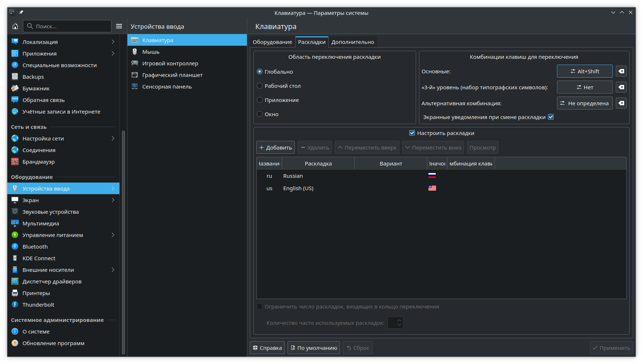Image resolution: width=643 pixels, height=364 pixels.
Task: Click the Help (Справка) button
Action: [268, 348]
